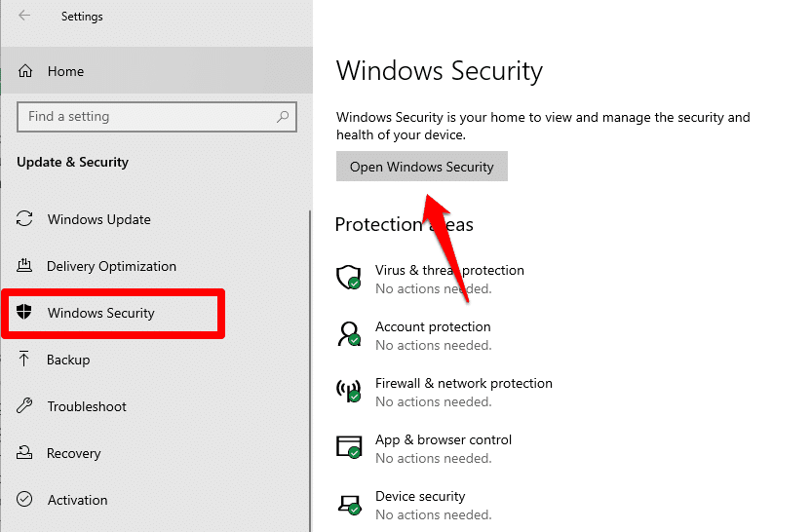811x532 pixels.
Task: Open App & browser control link
Action: [444, 439]
